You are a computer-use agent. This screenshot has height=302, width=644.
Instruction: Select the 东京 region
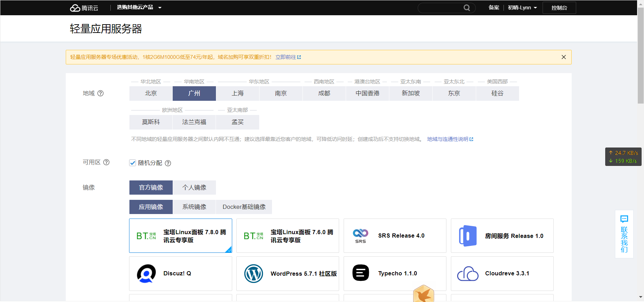(x=454, y=94)
